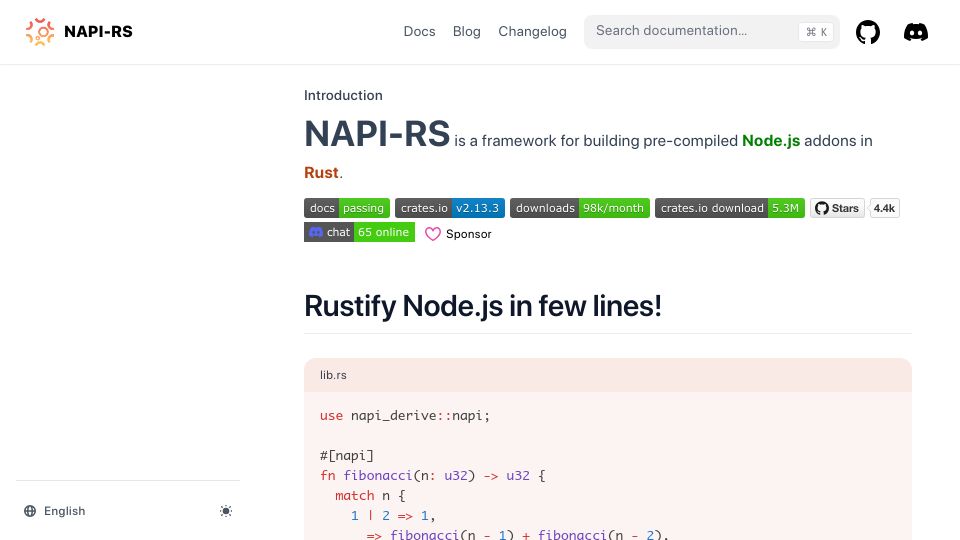
Task: Open the GitHub repository icon
Action: click(868, 32)
